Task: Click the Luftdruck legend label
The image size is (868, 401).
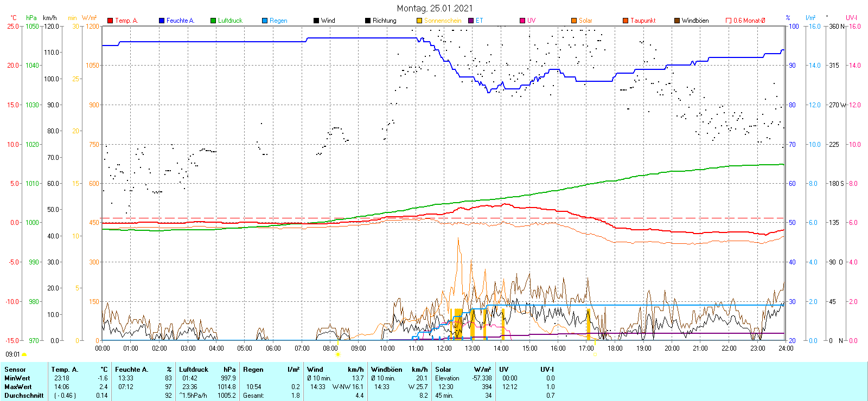Action: tap(230, 21)
